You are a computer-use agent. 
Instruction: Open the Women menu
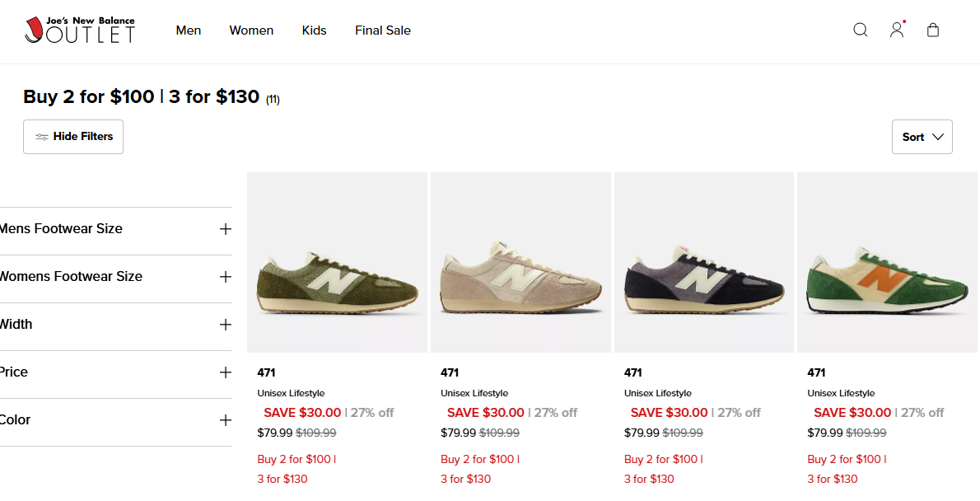coord(251,30)
